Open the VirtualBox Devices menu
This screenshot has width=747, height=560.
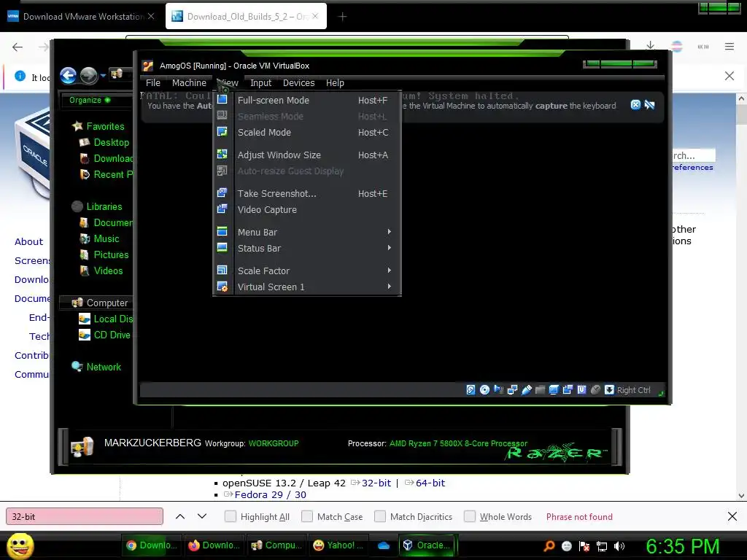click(298, 83)
